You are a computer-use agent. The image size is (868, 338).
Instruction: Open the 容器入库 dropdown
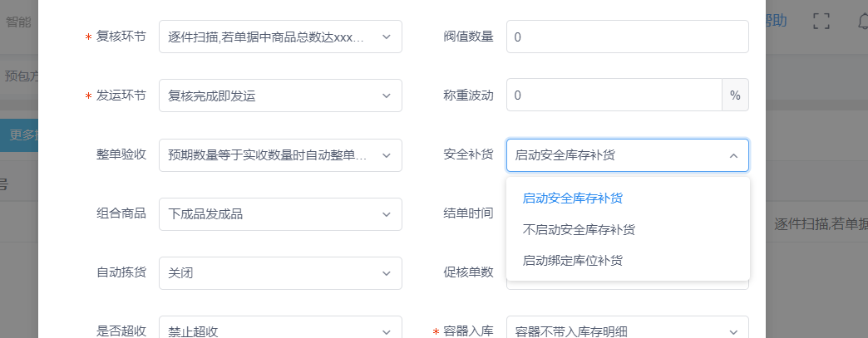pos(627,331)
